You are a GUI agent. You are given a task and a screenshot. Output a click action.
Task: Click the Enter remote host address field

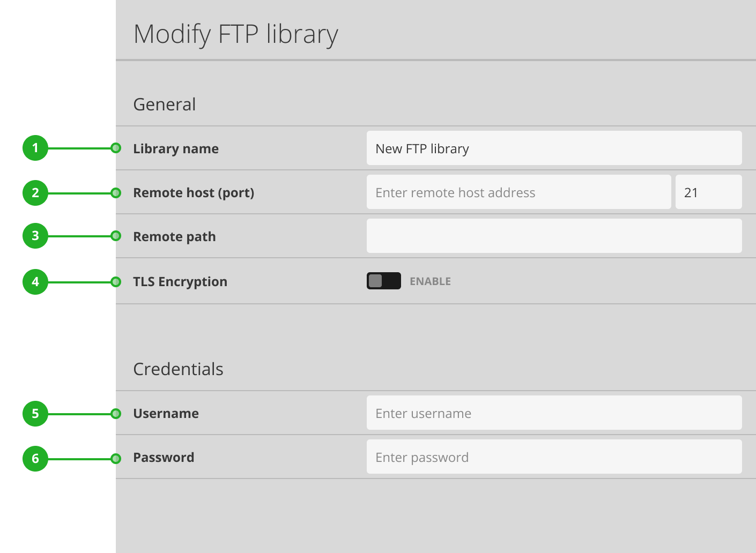point(518,192)
